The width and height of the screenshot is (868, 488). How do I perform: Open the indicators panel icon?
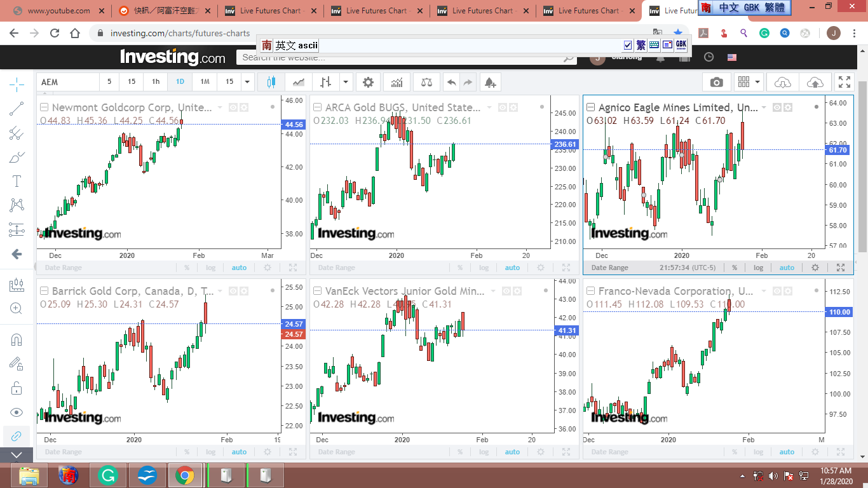pos(397,82)
